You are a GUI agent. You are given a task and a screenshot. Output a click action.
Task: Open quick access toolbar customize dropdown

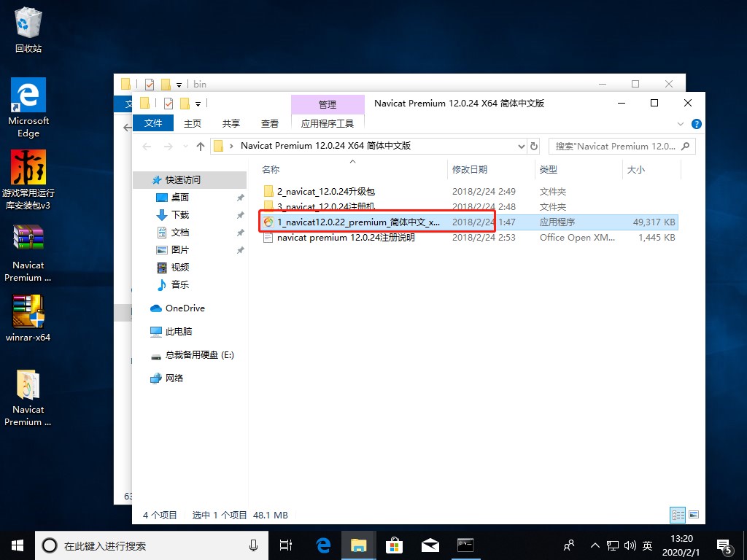point(198,104)
